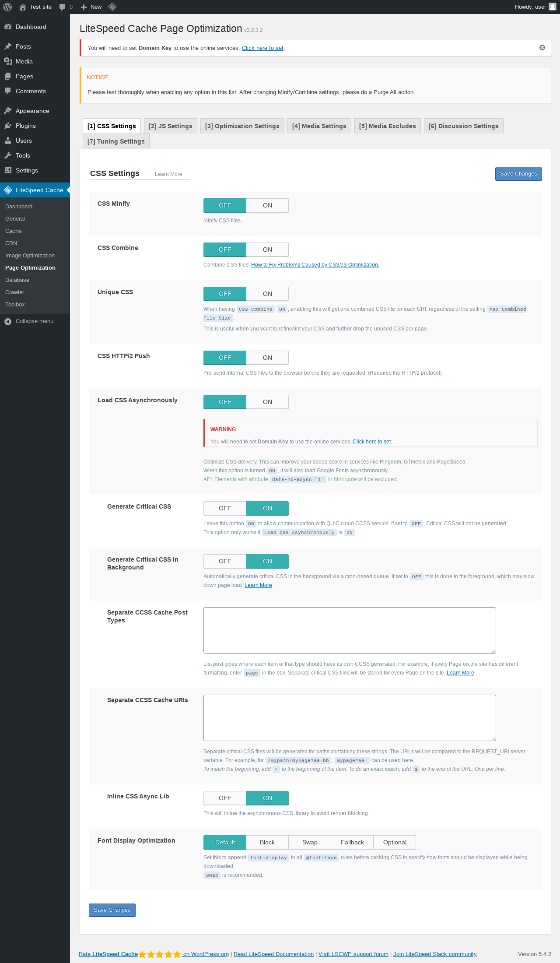560x963 pixels.
Task: Disable Generate Critical CSS In Background
Action: click(225, 561)
